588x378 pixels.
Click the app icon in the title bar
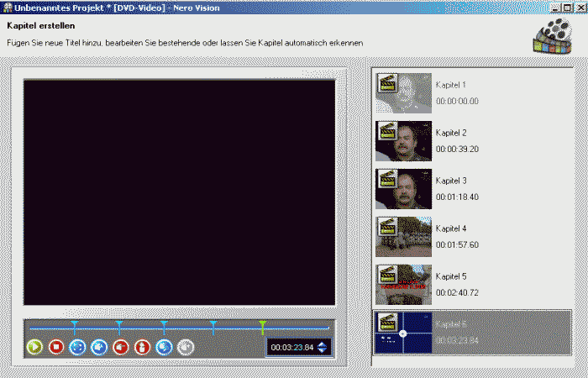click(x=8, y=7)
